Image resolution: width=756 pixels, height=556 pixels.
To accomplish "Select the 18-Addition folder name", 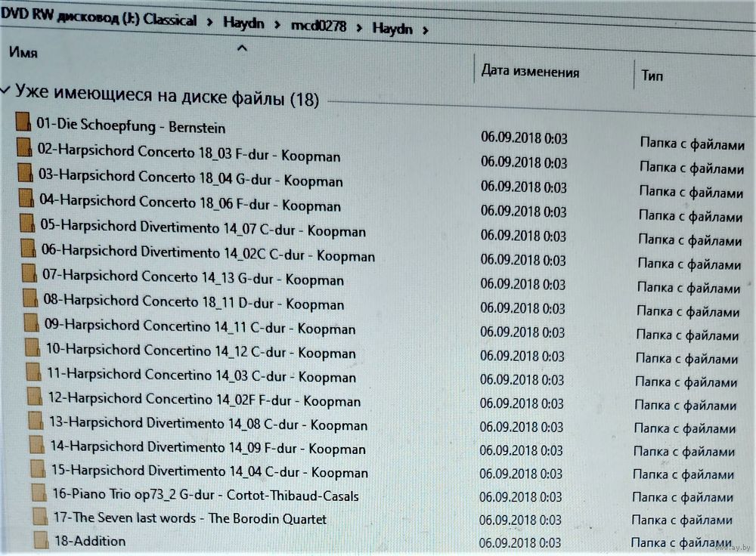I will [x=90, y=541].
